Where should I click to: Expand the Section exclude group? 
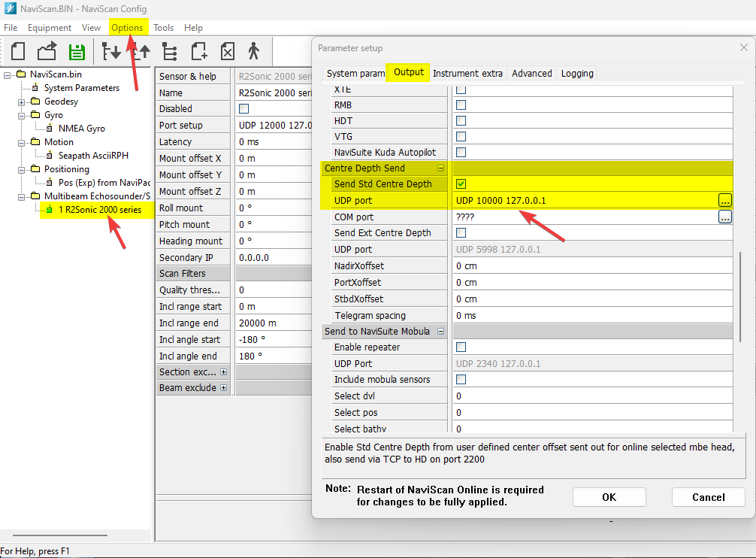pos(223,371)
